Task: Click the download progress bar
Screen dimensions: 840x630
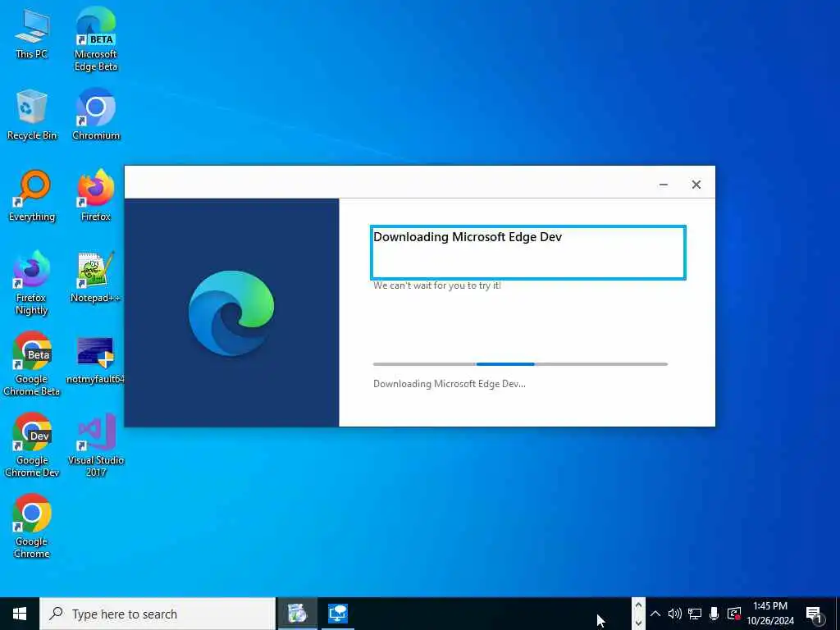Action: (520, 364)
